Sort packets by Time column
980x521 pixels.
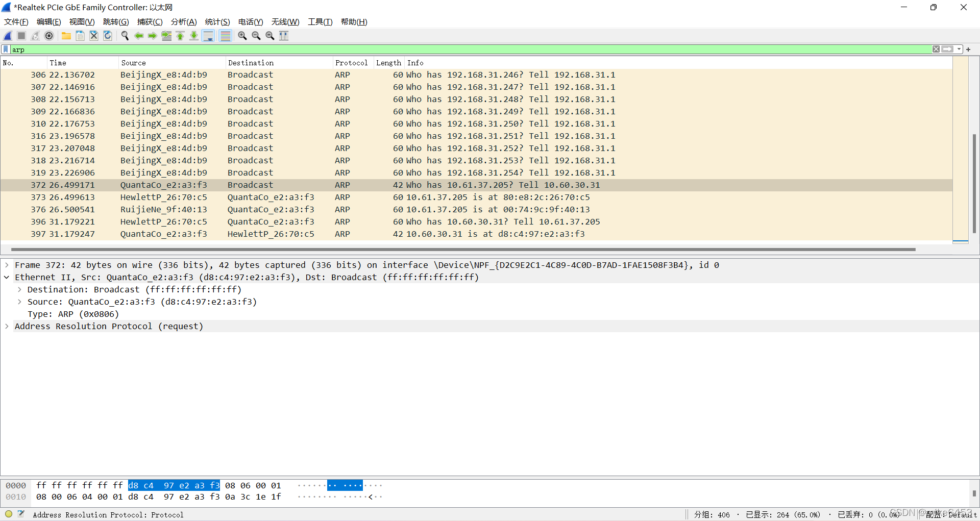tap(83, 63)
